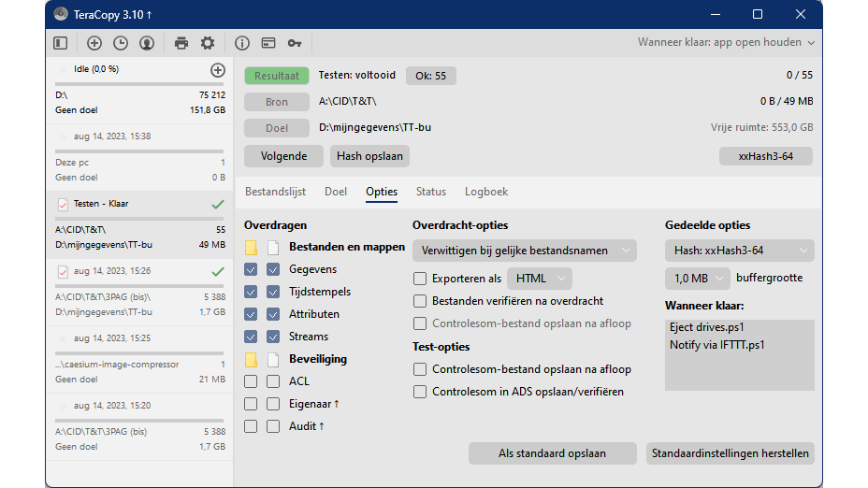Screen dimensions: 868x488
Task: Click Standaardinstellingen herstellen
Action: [730, 453]
